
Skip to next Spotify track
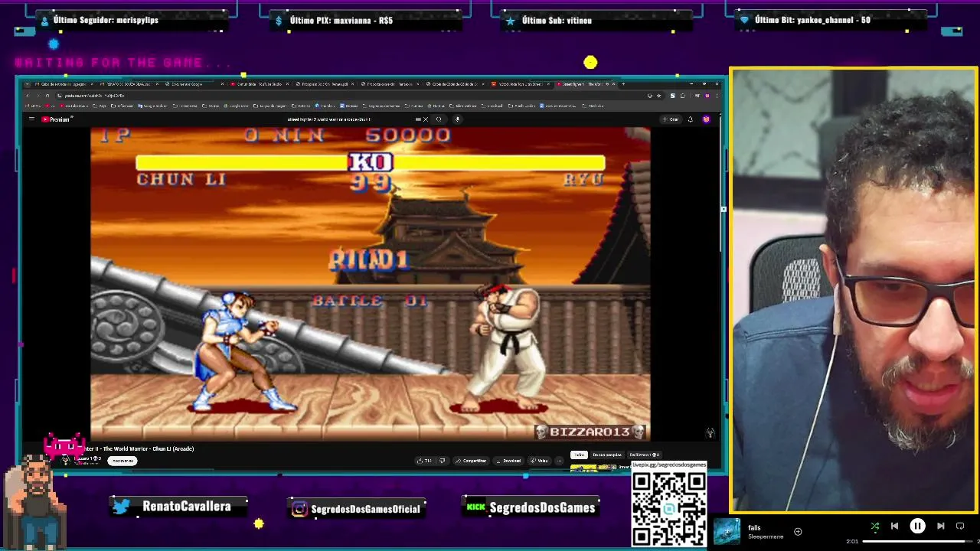click(x=940, y=526)
